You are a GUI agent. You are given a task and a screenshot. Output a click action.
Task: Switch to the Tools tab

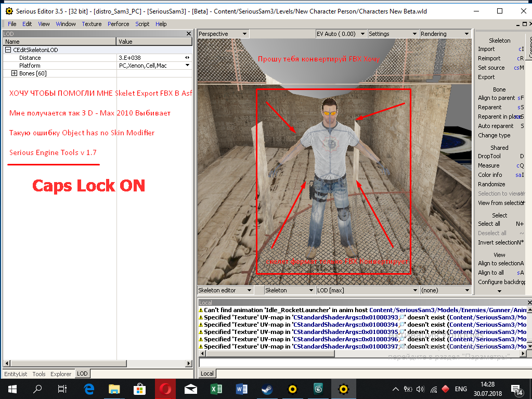click(39, 374)
